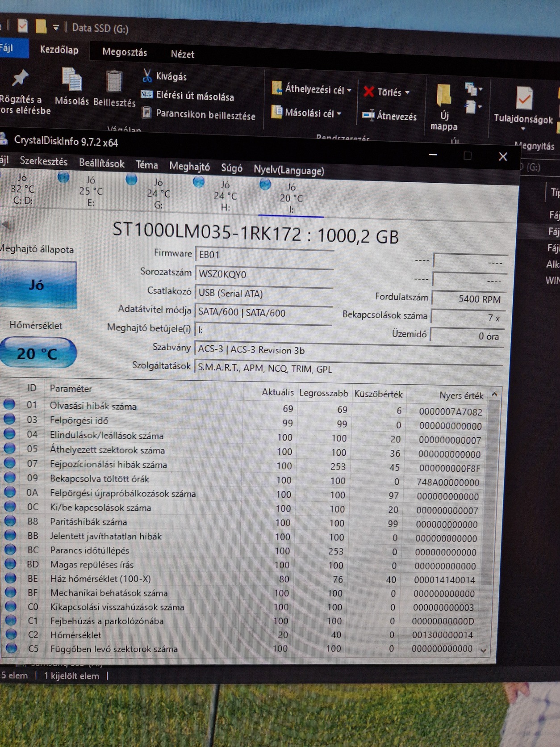This screenshot has width=560, height=747.
Task: Click the Szabvány field ACS-3 Revision 3b
Action: (x=349, y=350)
